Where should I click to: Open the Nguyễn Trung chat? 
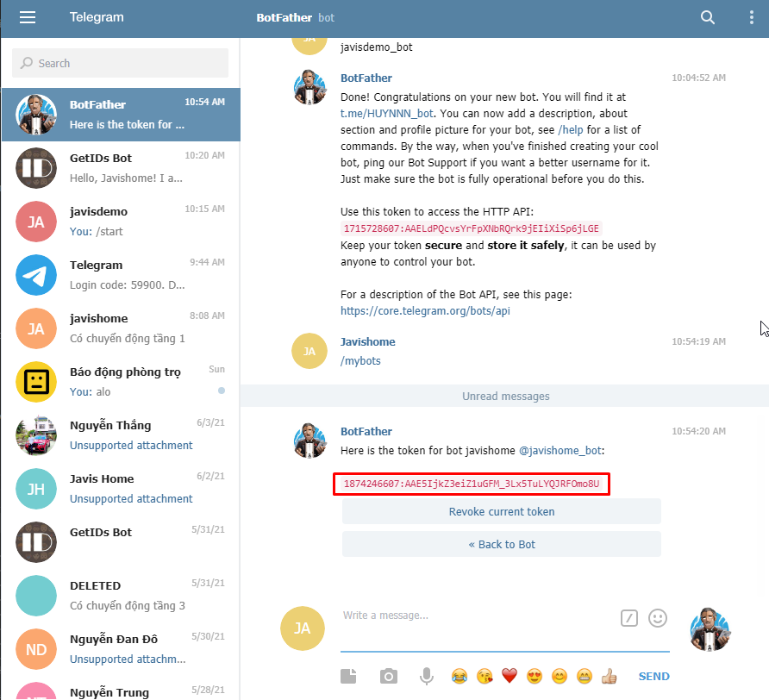tap(121, 688)
